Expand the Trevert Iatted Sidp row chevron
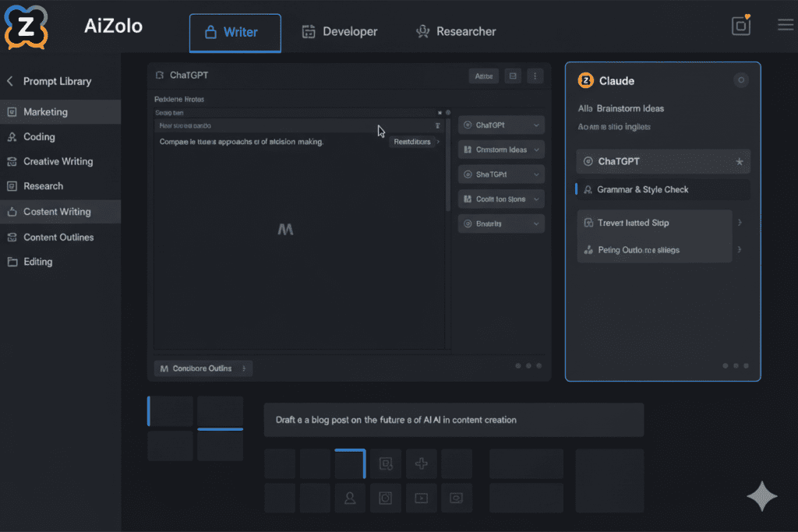The width and height of the screenshot is (798, 532). [x=740, y=223]
